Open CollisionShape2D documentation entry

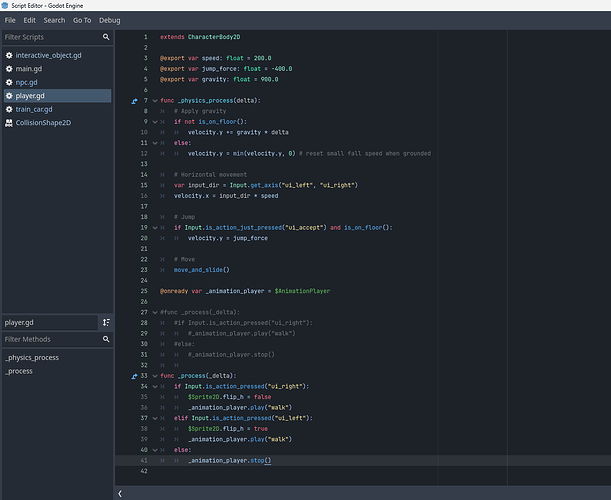44,123
